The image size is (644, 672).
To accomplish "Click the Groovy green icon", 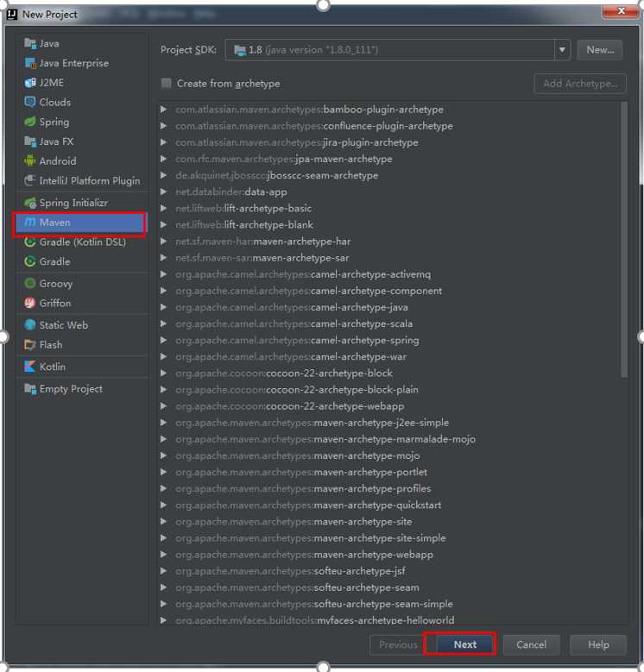I will (30, 283).
